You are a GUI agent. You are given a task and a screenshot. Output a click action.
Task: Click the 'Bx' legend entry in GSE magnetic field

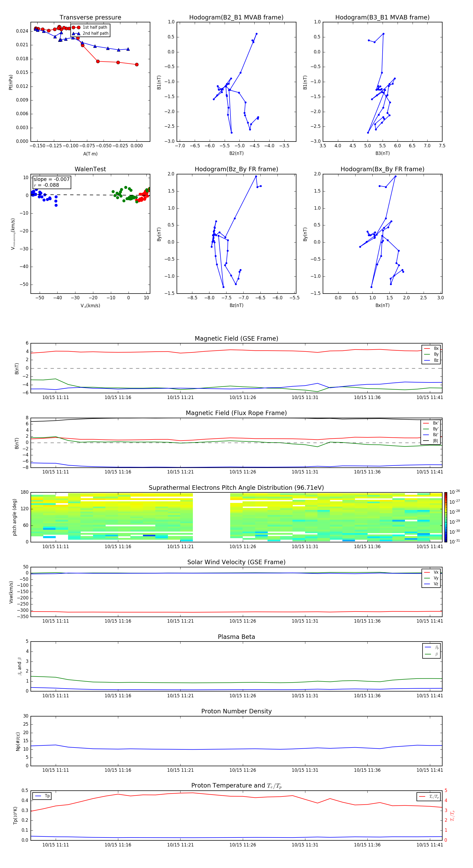point(431,349)
